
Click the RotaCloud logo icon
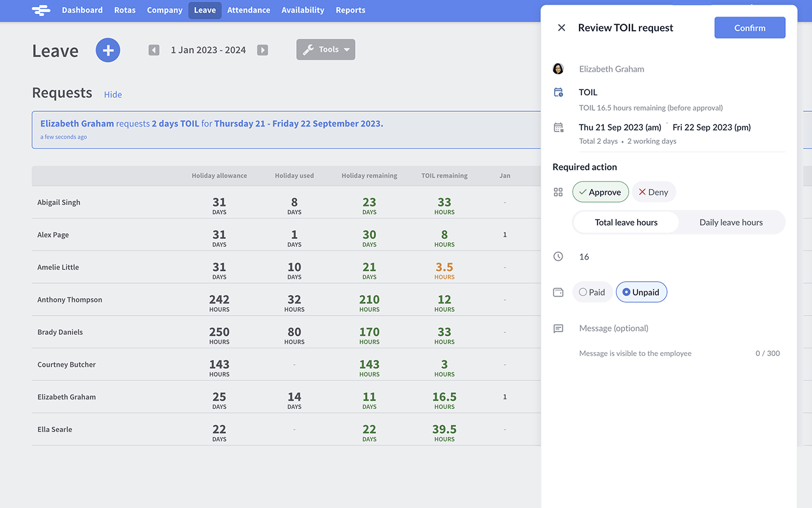tap(41, 10)
